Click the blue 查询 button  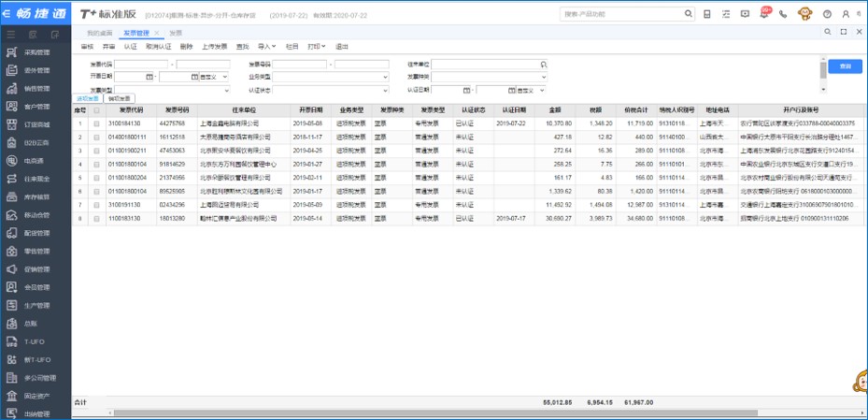845,66
